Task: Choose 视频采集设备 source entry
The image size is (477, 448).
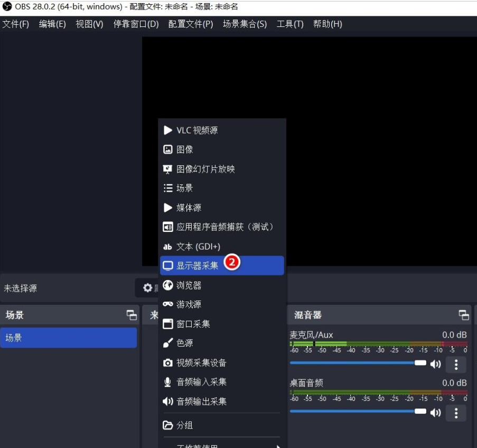Action: point(222,363)
